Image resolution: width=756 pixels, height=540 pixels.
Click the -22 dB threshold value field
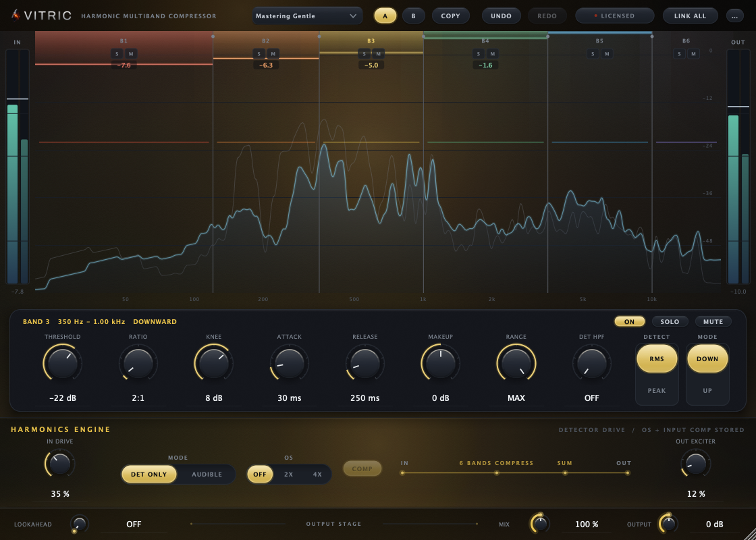pyautogui.click(x=63, y=399)
